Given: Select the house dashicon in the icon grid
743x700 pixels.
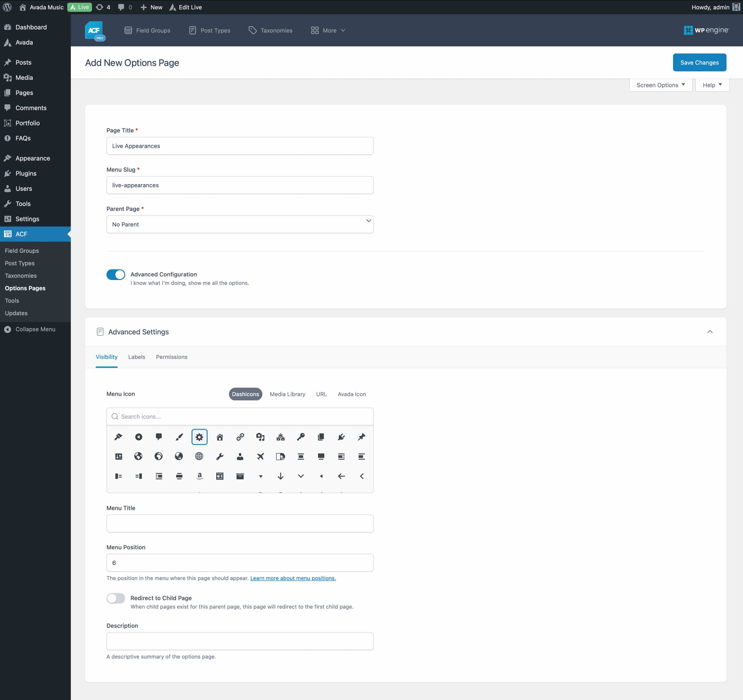Looking at the screenshot, I should (220, 437).
